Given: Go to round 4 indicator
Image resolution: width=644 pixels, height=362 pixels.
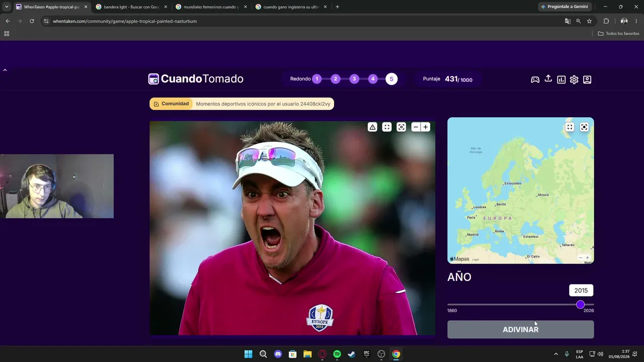Looking at the screenshot, I should (x=373, y=79).
